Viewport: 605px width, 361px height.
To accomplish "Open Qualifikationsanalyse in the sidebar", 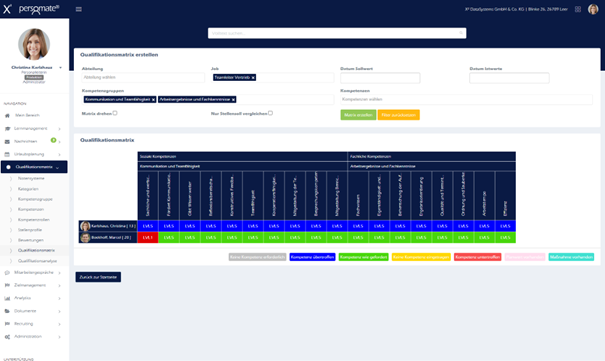I will pos(37,261).
